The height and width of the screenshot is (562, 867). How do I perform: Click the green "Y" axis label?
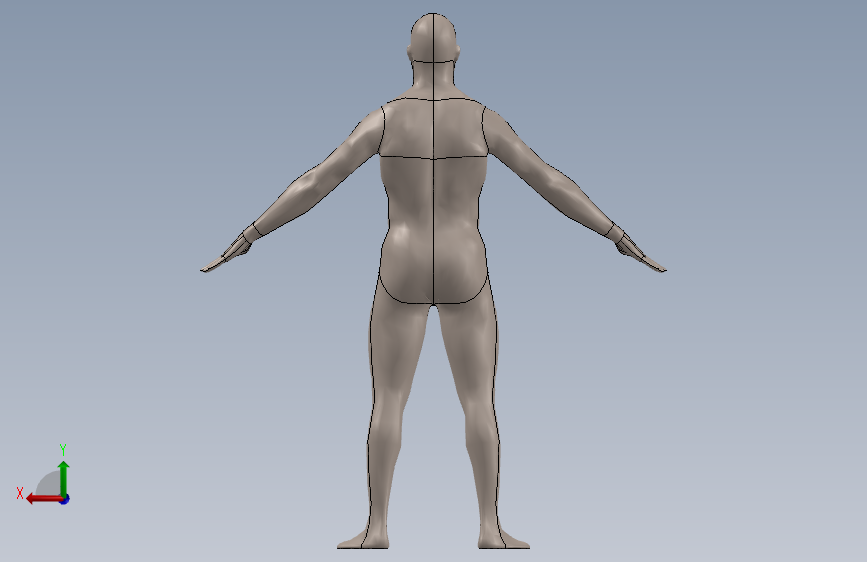[63, 449]
